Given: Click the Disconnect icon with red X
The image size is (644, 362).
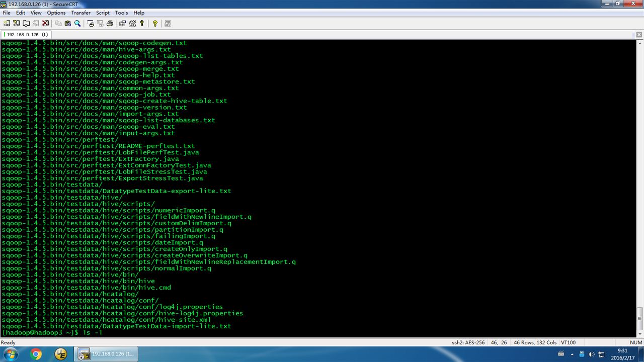Looking at the screenshot, I should coord(45,23).
